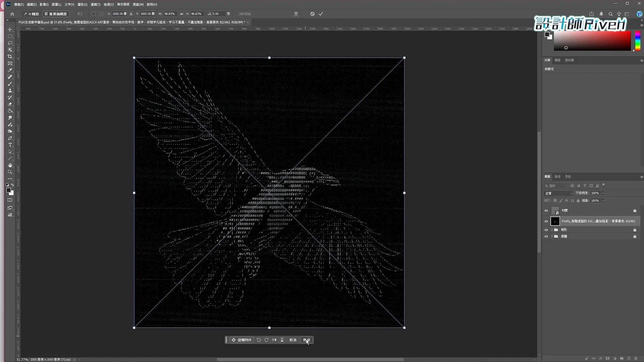Expand the collapsed toolbar double-arrow

pyautogui.click(x=7, y=20)
